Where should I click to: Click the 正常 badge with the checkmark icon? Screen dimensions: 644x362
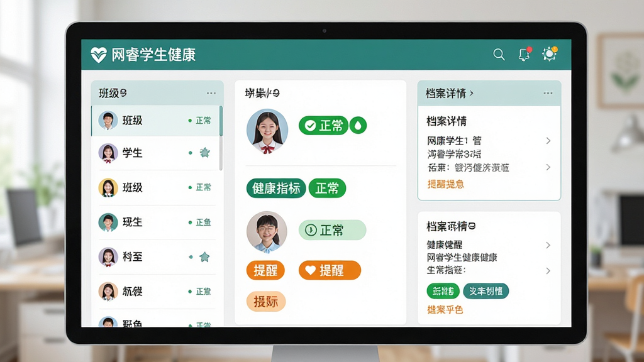(324, 126)
